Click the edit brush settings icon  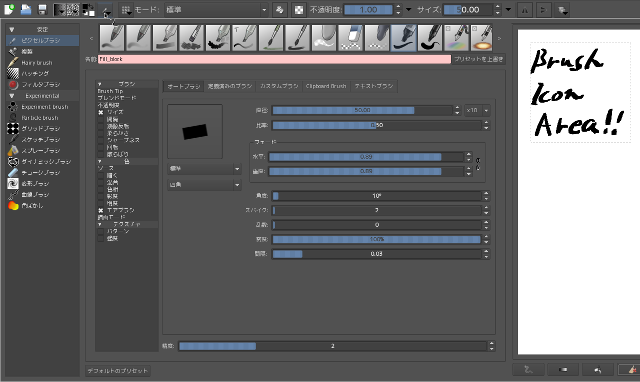coord(106,10)
